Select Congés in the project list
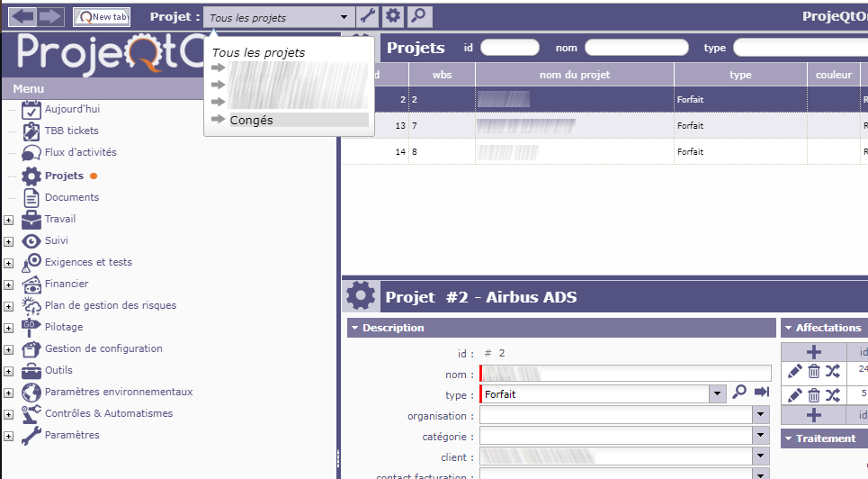Screen dimensions: 868x479 (252, 120)
